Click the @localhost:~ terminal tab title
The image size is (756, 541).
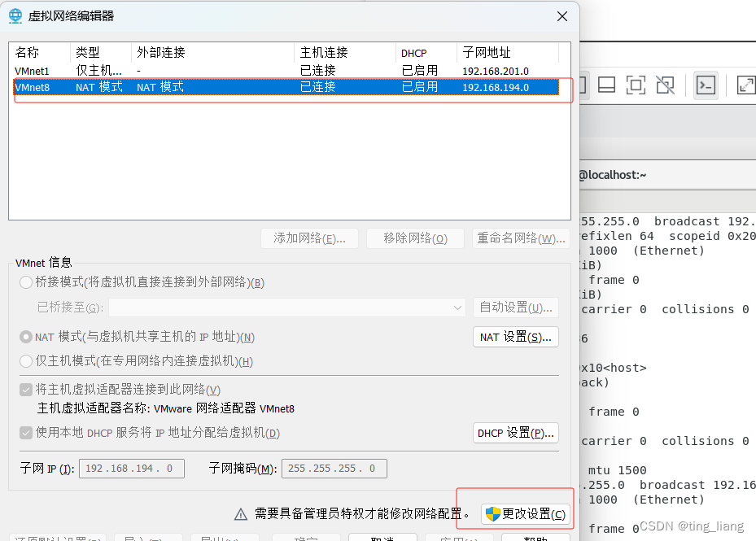(612, 175)
